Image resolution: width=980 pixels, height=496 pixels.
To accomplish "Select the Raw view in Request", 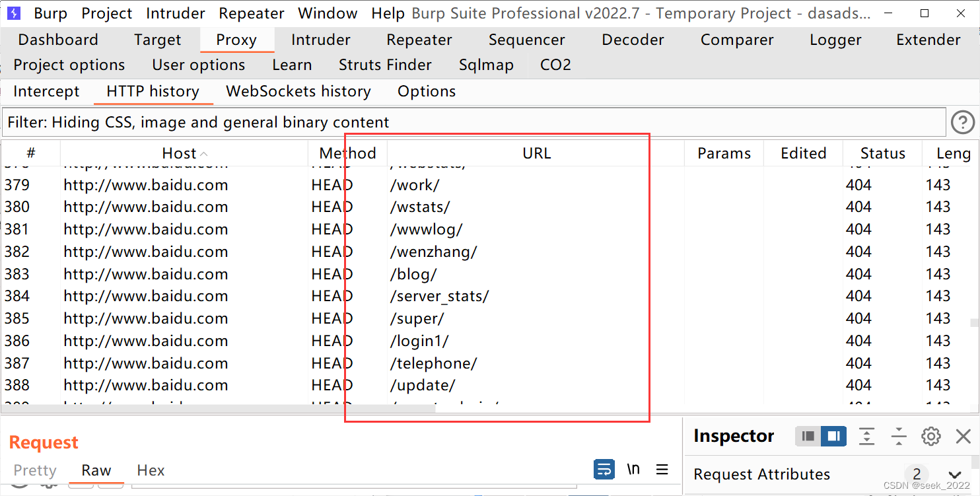I will [x=96, y=470].
